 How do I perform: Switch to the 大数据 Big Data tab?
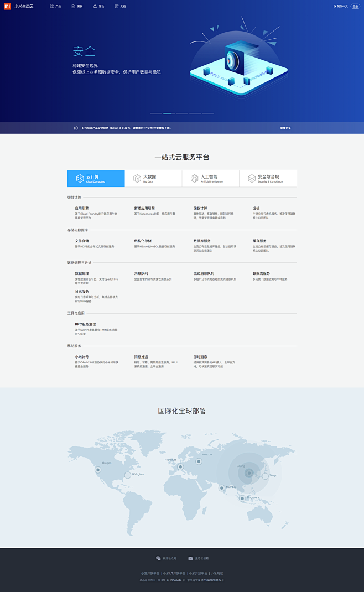tap(153, 178)
